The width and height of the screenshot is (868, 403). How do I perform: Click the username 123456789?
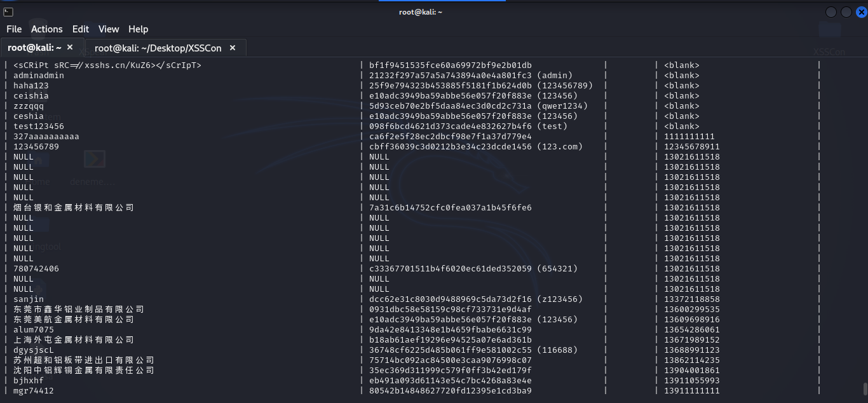36,147
